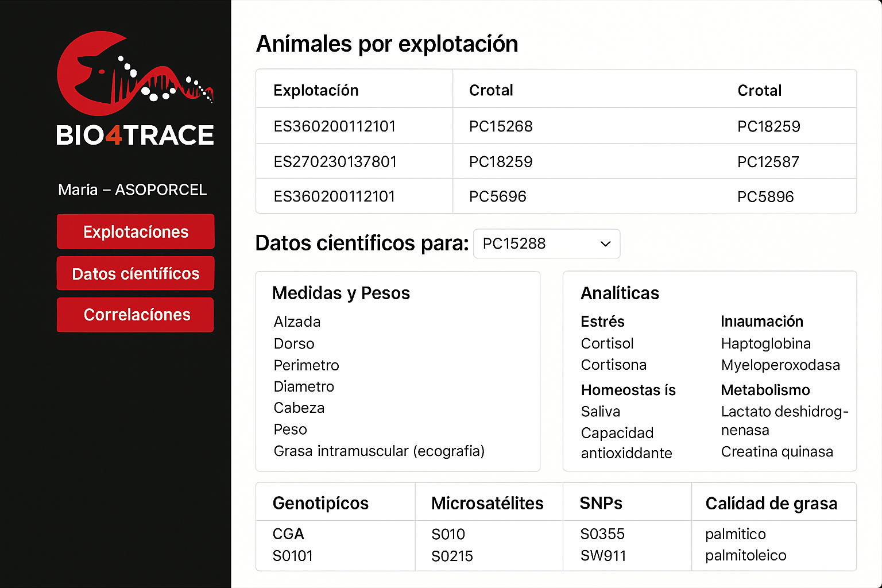Open the Correlaciones section
The image size is (882, 588).
tap(136, 315)
